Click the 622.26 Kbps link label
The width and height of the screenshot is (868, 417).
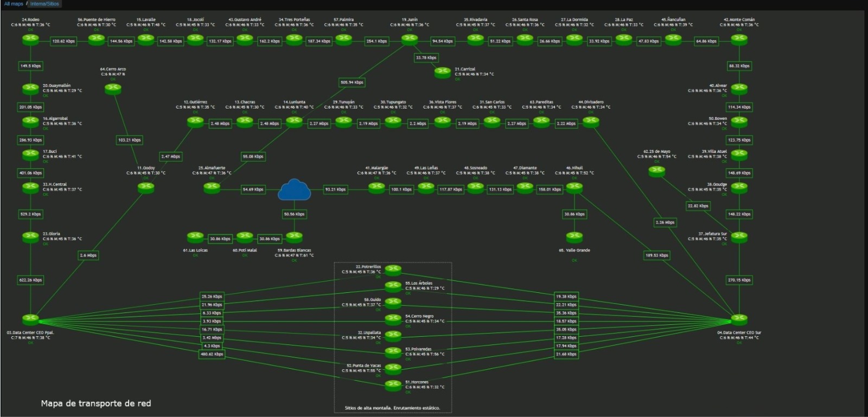click(x=30, y=280)
